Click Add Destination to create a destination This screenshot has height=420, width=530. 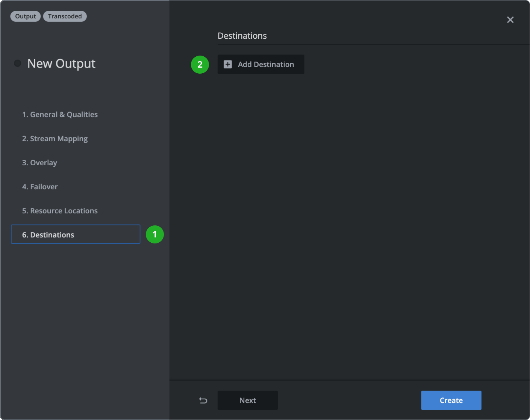pyautogui.click(x=261, y=64)
